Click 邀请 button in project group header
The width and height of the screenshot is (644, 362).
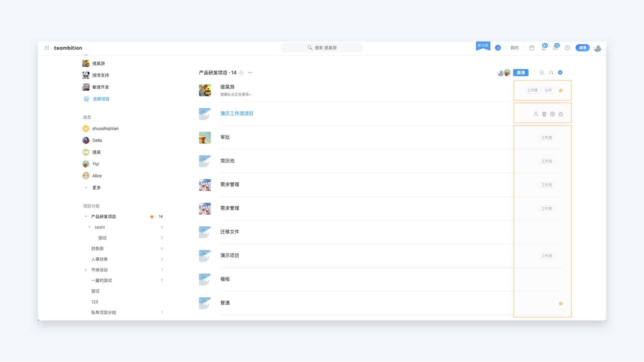click(521, 73)
